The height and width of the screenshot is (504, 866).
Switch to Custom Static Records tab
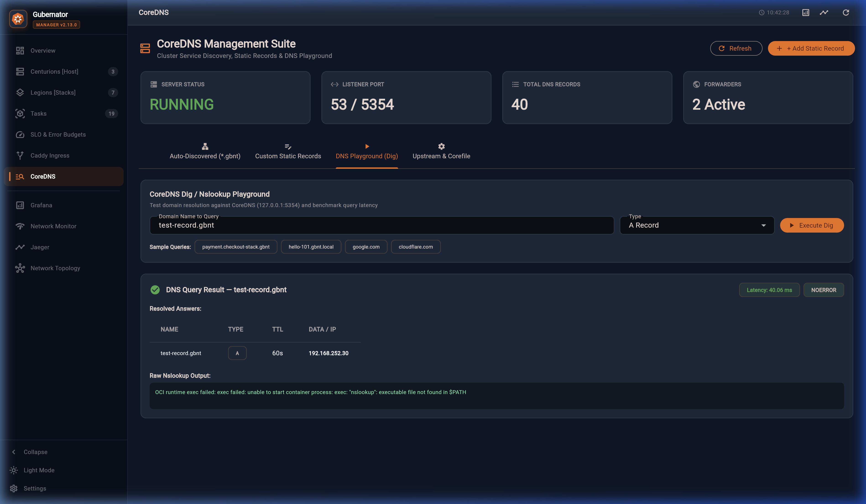pos(288,151)
